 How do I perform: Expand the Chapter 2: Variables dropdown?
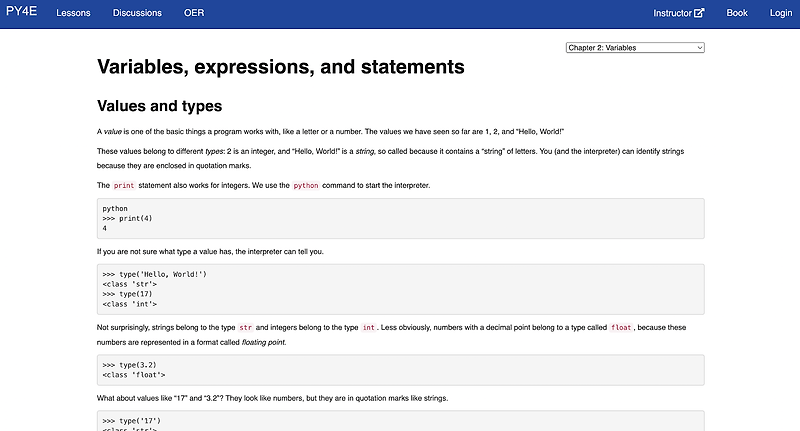point(635,47)
